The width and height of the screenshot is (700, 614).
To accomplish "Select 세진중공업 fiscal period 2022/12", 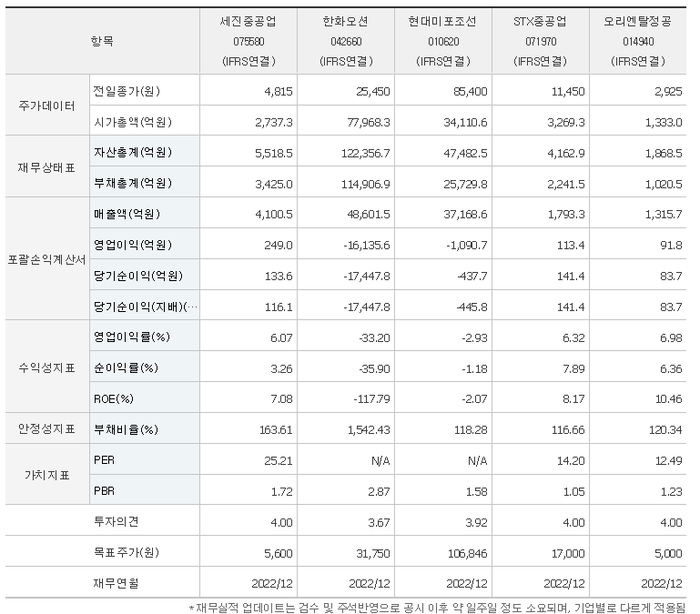I will [x=272, y=583].
